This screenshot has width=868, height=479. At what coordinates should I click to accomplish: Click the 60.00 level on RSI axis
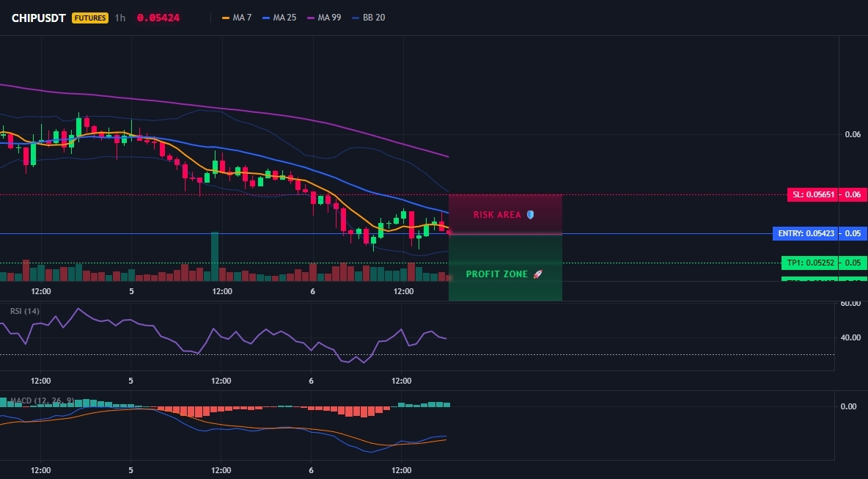[x=850, y=304]
